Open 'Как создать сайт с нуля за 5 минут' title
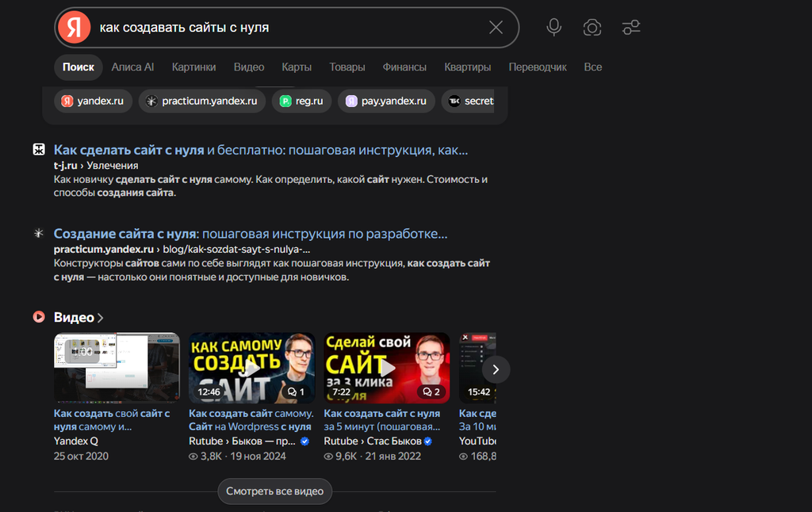Image resolution: width=812 pixels, height=512 pixels. coord(382,420)
